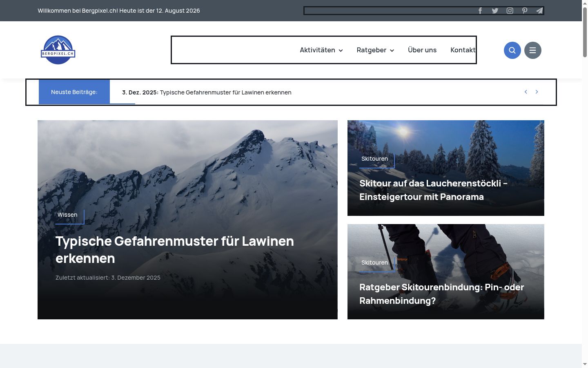The image size is (588, 368).
Task: Open the Facebook social icon
Action: tap(480, 11)
